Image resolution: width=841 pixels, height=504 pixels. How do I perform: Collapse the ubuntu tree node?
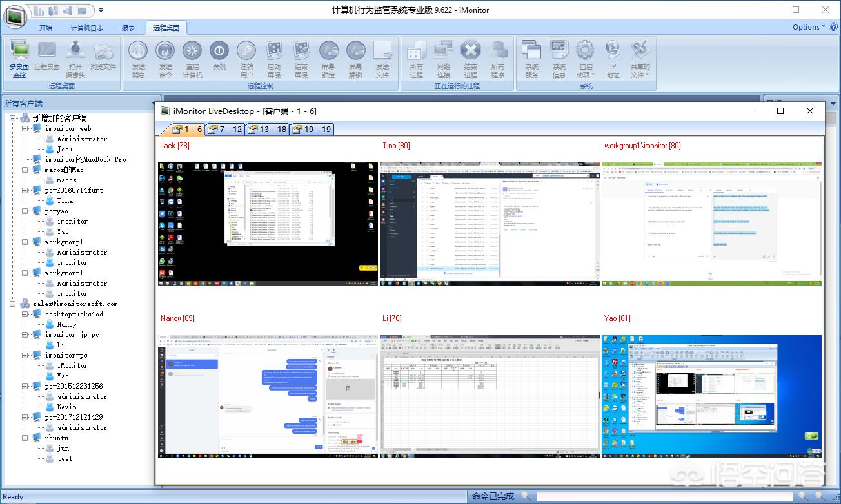[25, 438]
